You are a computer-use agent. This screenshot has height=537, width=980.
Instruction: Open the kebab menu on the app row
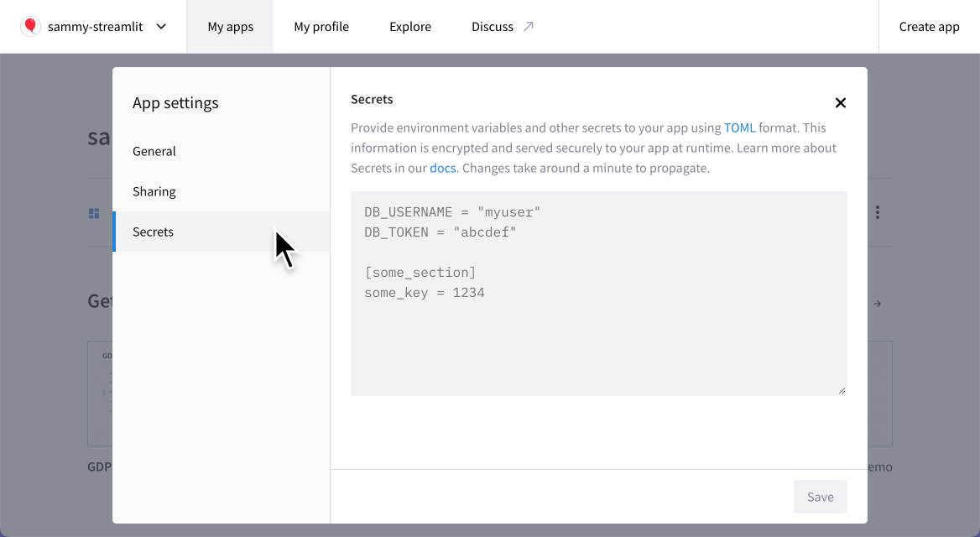click(x=877, y=212)
